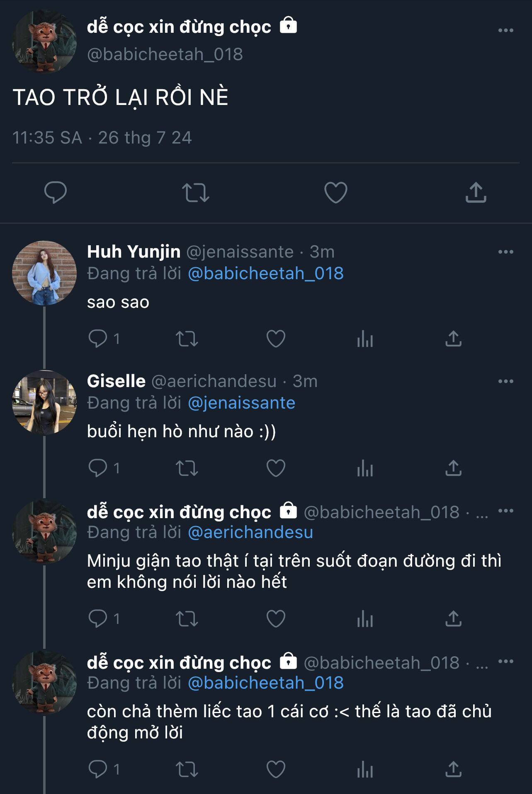Open @babicheetah_018 mention link in Huh Yunjin's reply
532x794 pixels.
[265, 274]
